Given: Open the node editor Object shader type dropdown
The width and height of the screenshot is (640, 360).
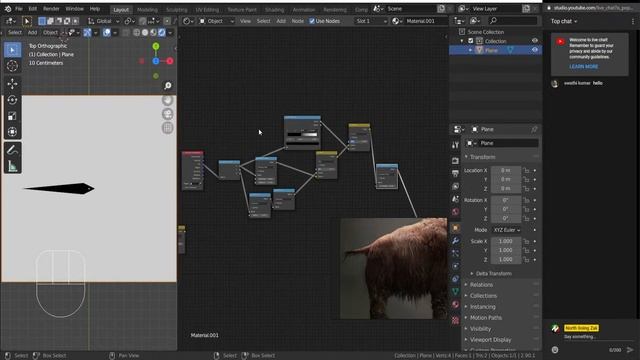Looking at the screenshot, I should pos(216,21).
